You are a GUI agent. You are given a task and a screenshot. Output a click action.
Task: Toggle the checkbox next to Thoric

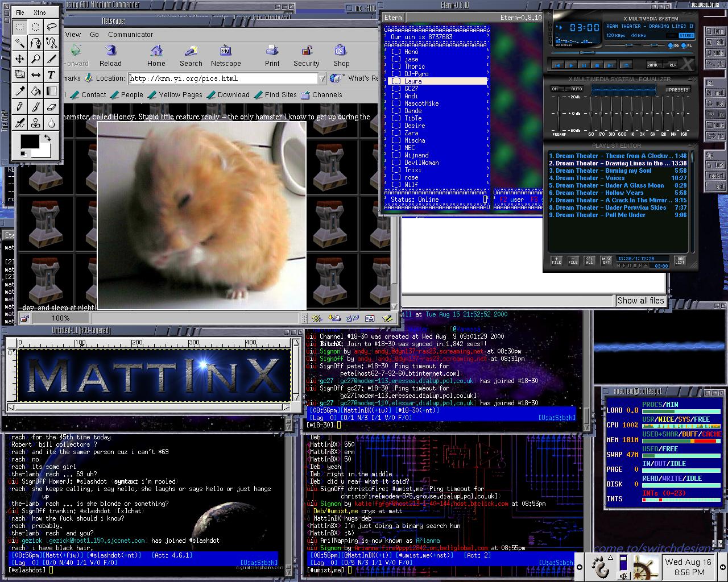click(396, 66)
